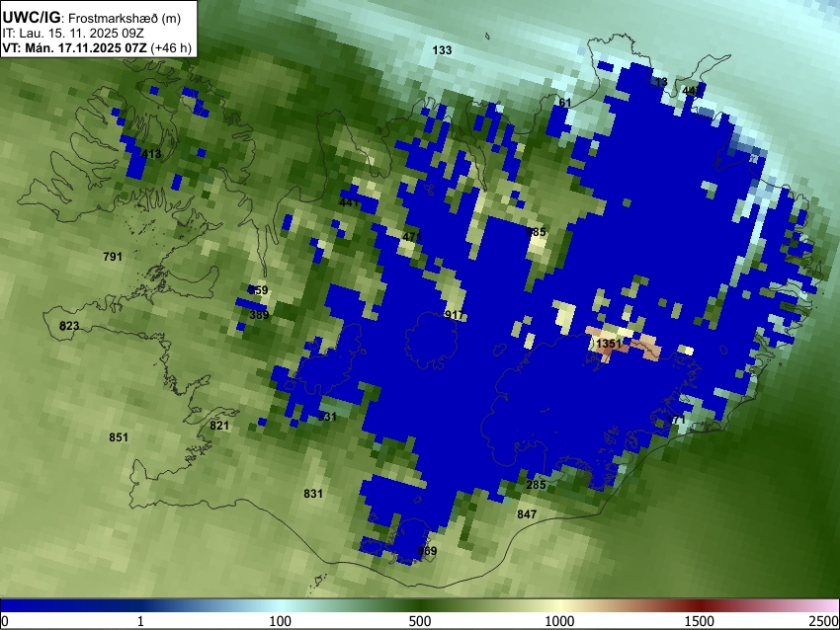Click the legend tick label "2500"
This screenshot has width=840, height=630.
(x=824, y=621)
